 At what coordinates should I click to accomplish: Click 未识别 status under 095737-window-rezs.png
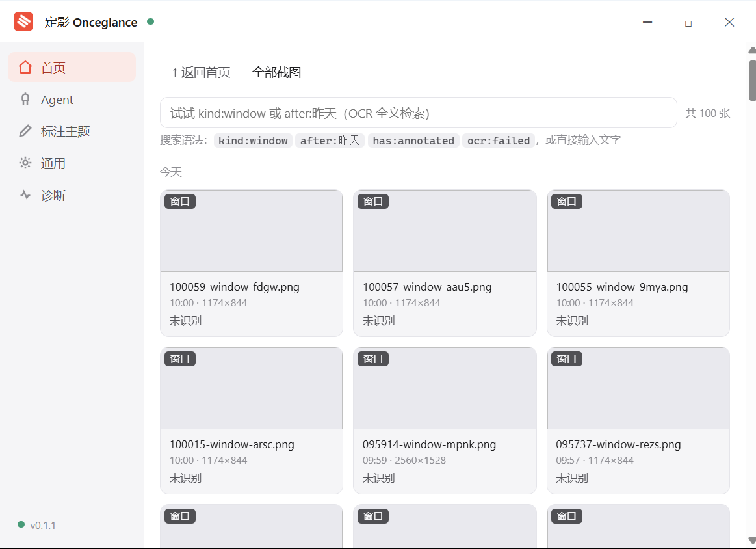tap(572, 478)
